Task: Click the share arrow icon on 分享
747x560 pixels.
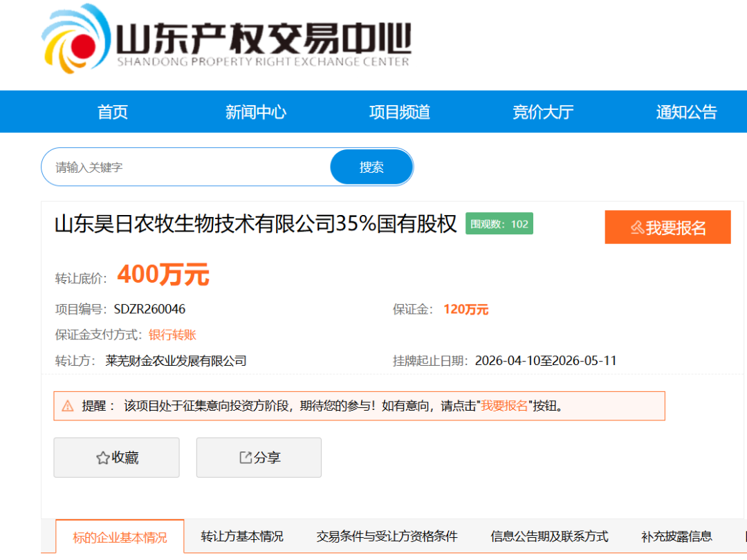Action: (x=246, y=458)
